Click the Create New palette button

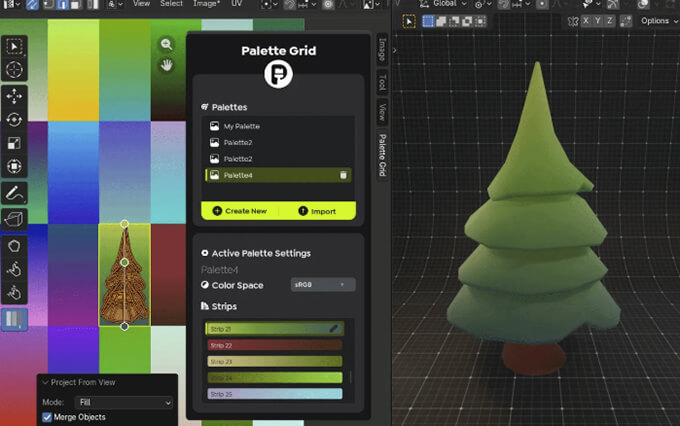pyautogui.click(x=240, y=211)
